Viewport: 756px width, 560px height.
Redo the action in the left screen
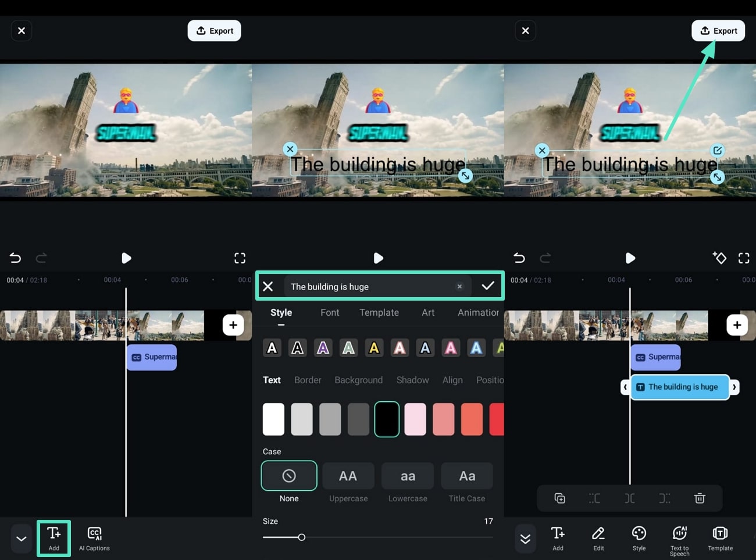(41, 258)
